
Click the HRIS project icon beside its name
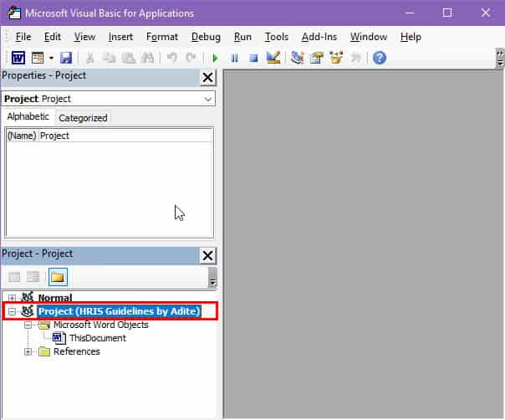point(28,311)
